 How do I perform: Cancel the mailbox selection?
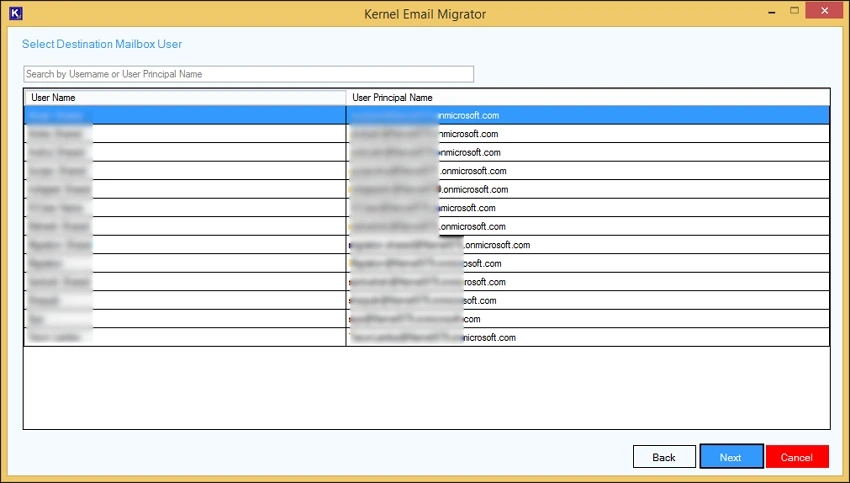(x=797, y=457)
